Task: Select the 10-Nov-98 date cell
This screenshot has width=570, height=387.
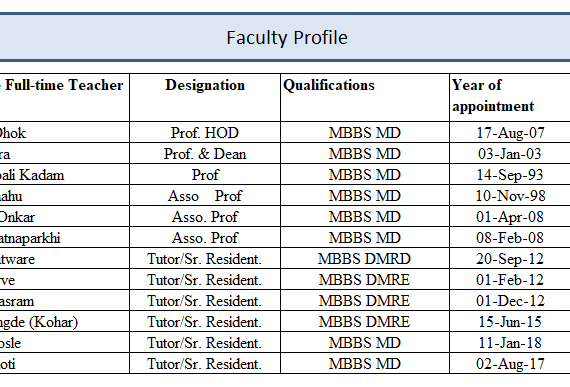Action: [510, 195]
